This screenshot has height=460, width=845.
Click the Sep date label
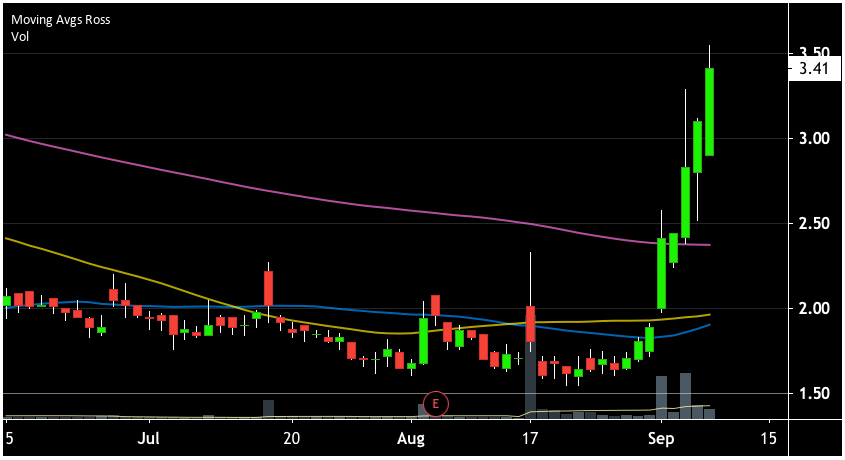[x=661, y=438]
